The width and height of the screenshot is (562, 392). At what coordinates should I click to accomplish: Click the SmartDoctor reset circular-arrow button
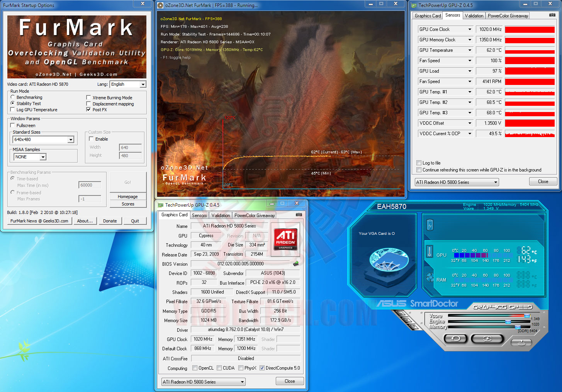point(456,339)
